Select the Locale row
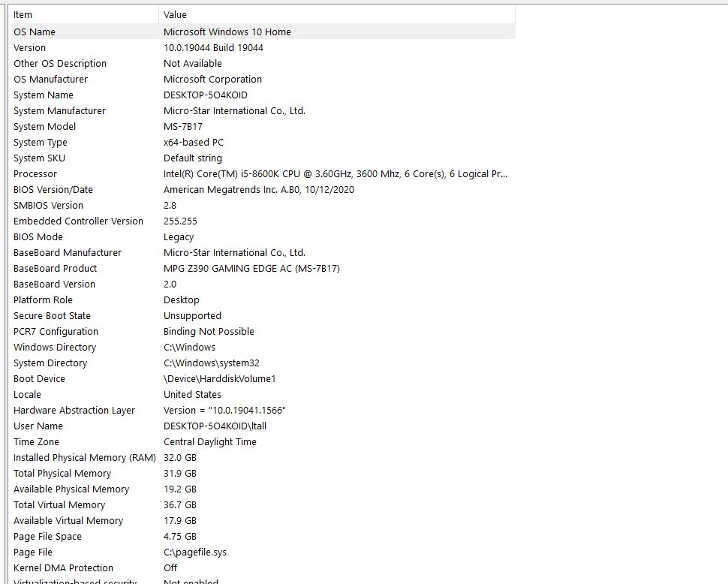This screenshot has height=584, width=728. pos(263,395)
